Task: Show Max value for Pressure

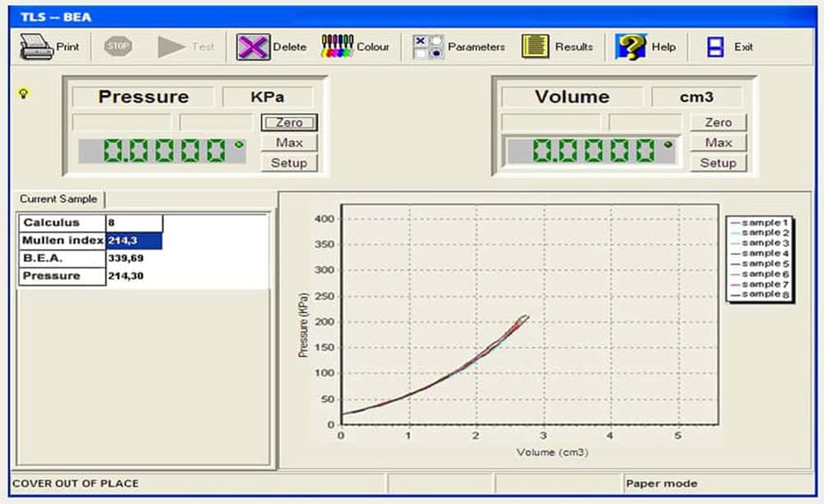Action: pos(289,142)
